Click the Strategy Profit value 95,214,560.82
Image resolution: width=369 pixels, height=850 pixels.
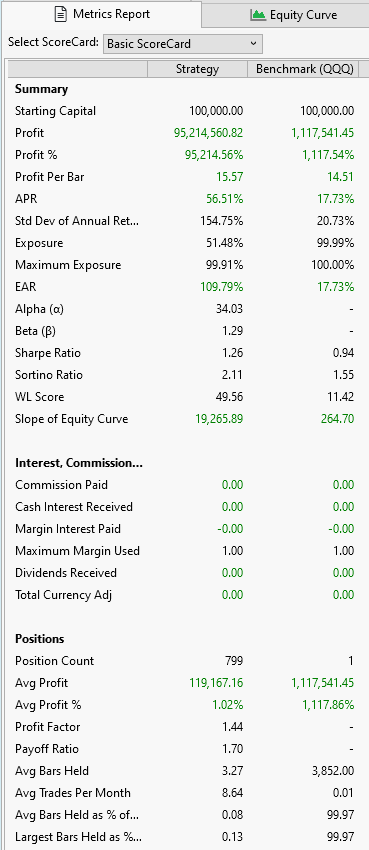coord(209,133)
